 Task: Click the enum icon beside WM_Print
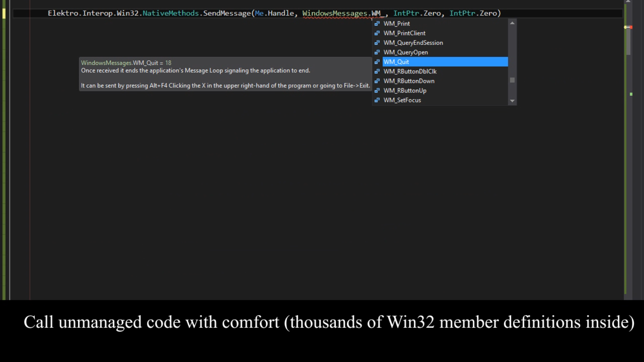[377, 23]
